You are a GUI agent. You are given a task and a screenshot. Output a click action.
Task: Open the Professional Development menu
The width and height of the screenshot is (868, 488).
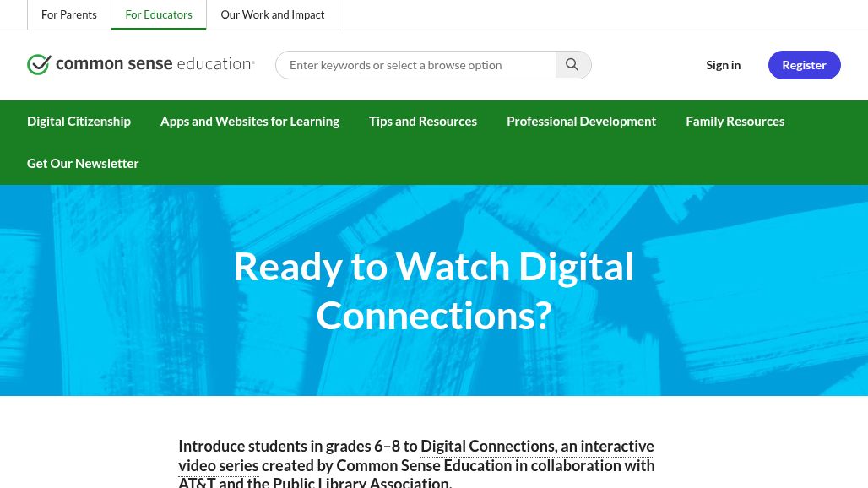pyautogui.click(x=581, y=122)
